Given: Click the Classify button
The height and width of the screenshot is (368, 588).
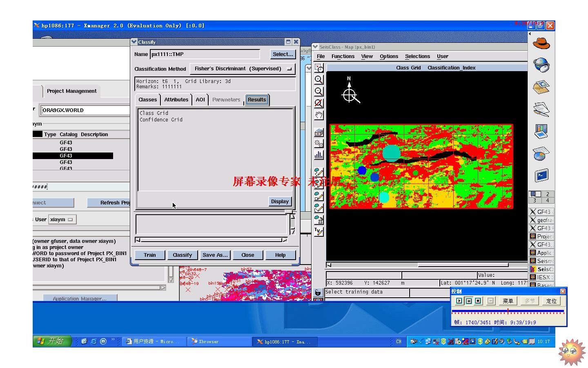Looking at the screenshot, I should coord(182,255).
